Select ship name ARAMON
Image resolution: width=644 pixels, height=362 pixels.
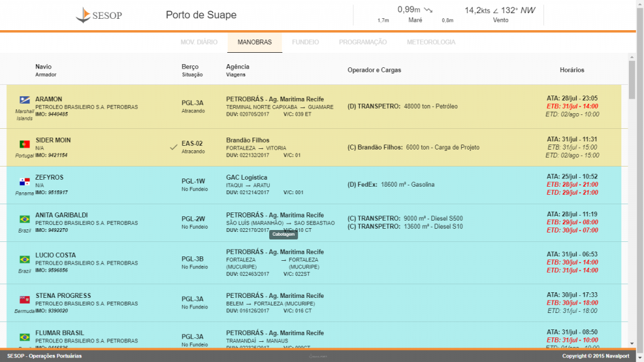(x=48, y=99)
